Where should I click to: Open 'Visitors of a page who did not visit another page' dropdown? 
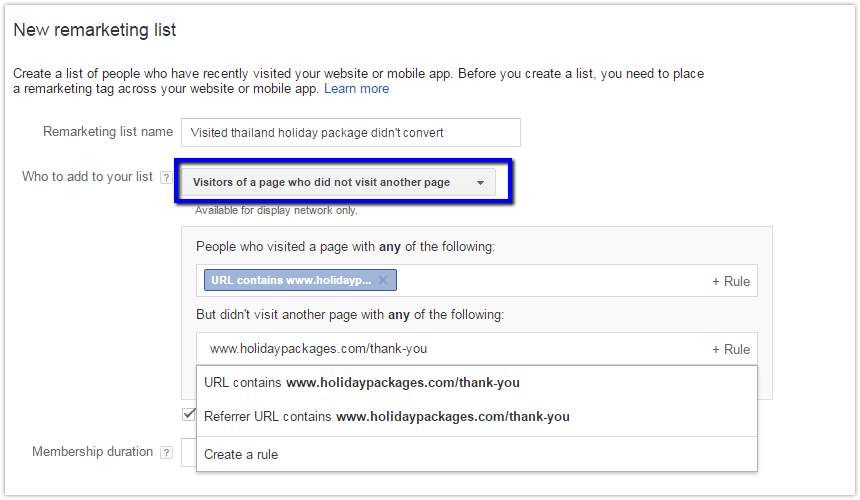(338, 183)
